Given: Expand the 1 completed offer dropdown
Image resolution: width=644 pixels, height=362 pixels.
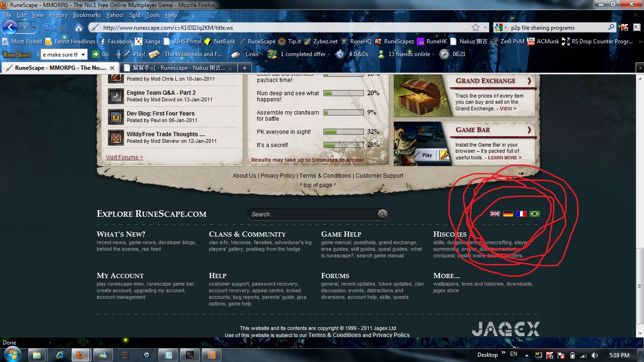Looking at the screenshot, I should click(x=299, y=54).
